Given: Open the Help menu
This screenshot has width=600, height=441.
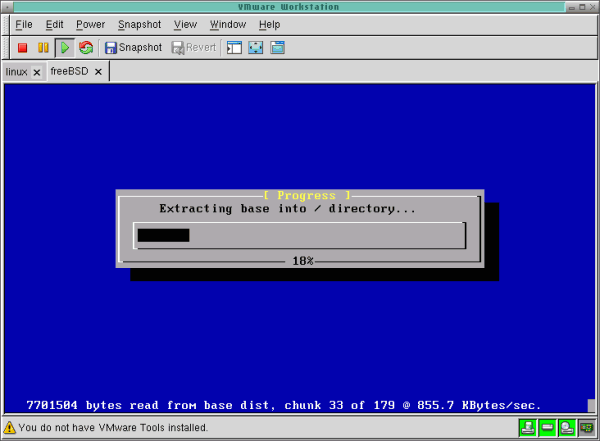Looking at the screenshot, I should (x=270, y=24).
